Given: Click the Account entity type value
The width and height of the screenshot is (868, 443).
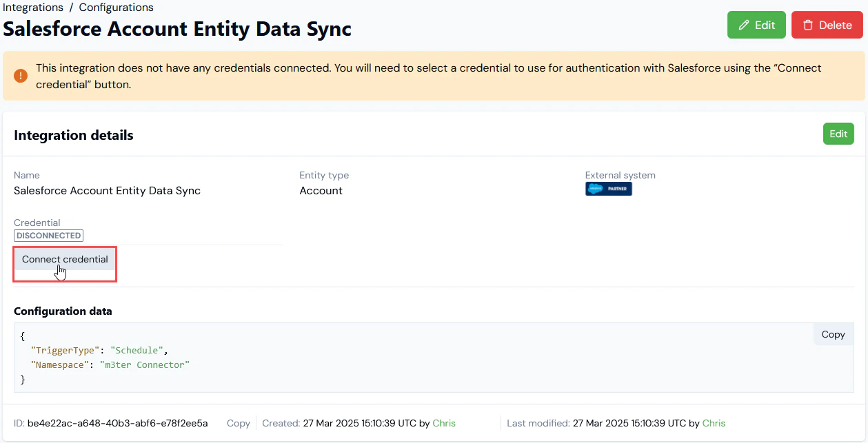Looking at the screenshot, I should (321, 191).
